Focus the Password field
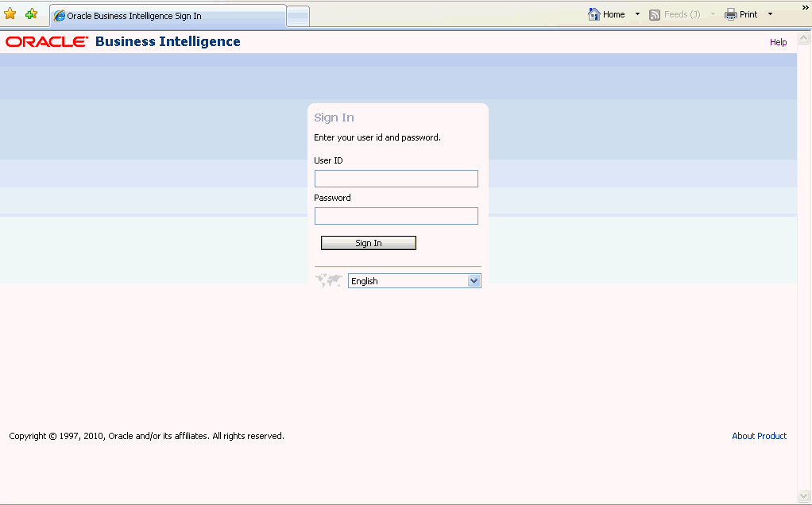 396,216
